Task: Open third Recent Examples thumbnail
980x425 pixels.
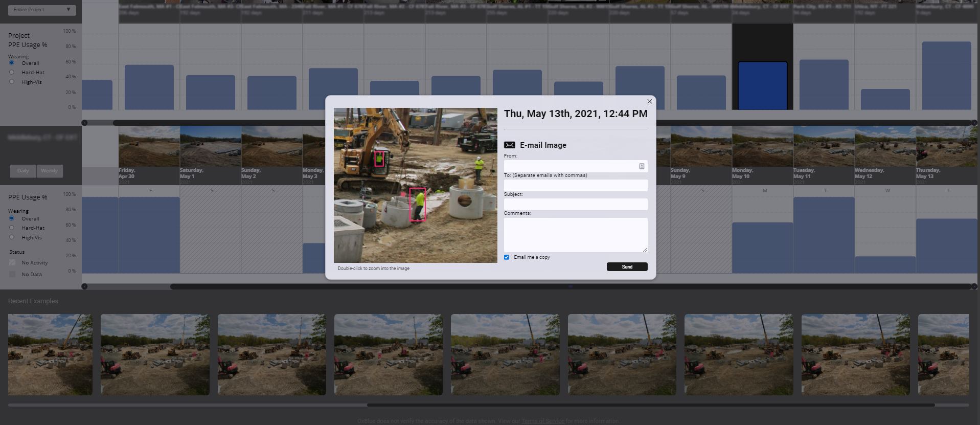Action: tap(272, 354)
